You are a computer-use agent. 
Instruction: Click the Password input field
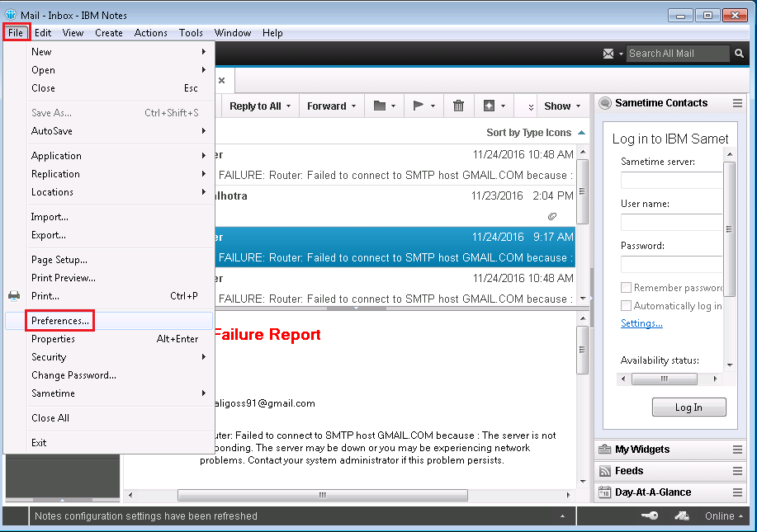coord(671,264)
